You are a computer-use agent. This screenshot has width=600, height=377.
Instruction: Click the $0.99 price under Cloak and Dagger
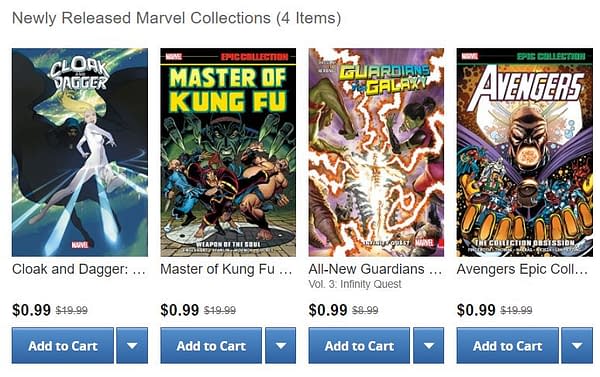[x=31, y=310]
